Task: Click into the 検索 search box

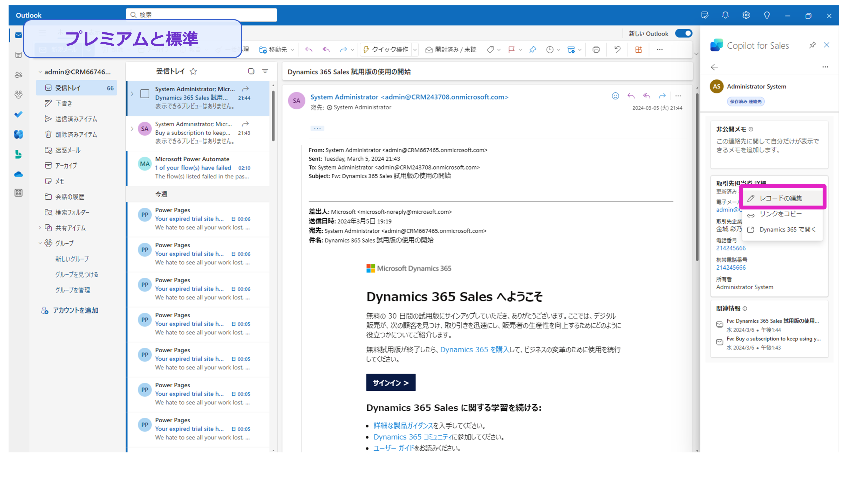Action: (x=201, y=15)
